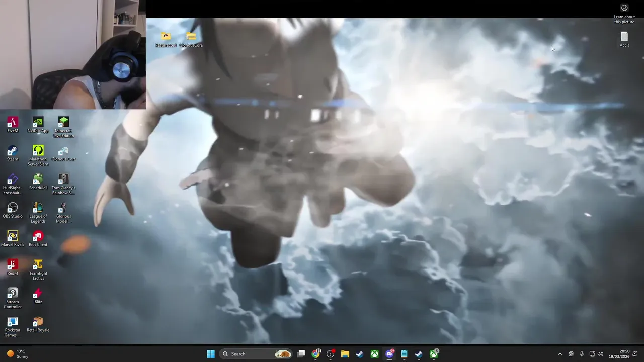Click the tray icon left of microphone
The width and height of the screenshot is (644, 362).
571,354
